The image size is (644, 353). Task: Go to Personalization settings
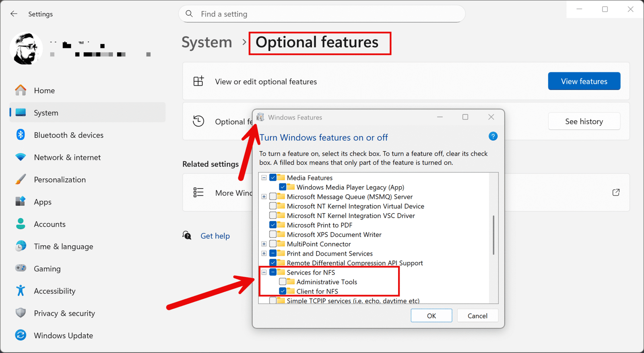(87, 179)
